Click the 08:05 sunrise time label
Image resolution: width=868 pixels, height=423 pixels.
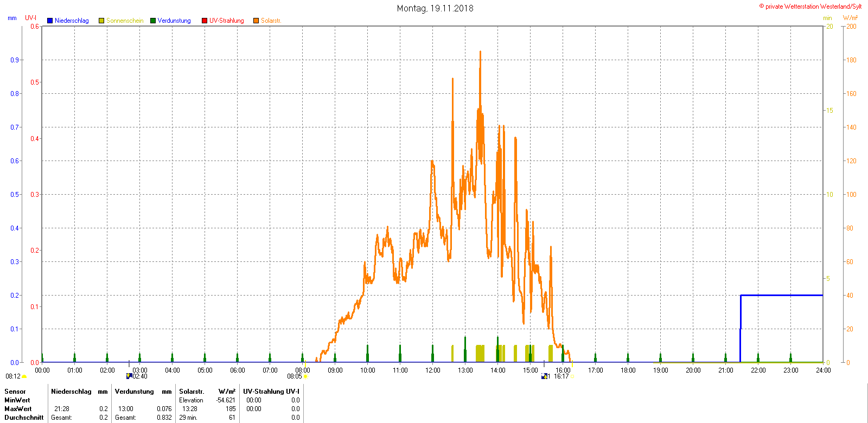tap(295, 376)
